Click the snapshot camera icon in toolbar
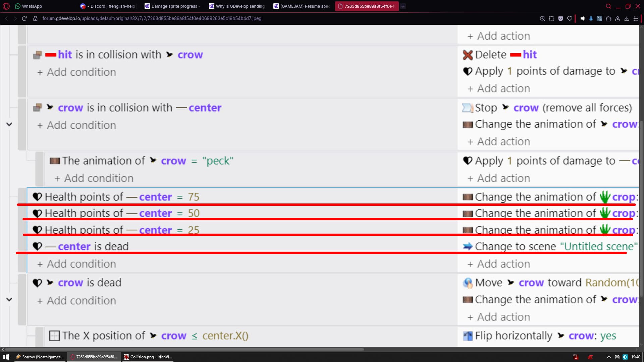Screen dimensions: 644x362 point(551,19)
